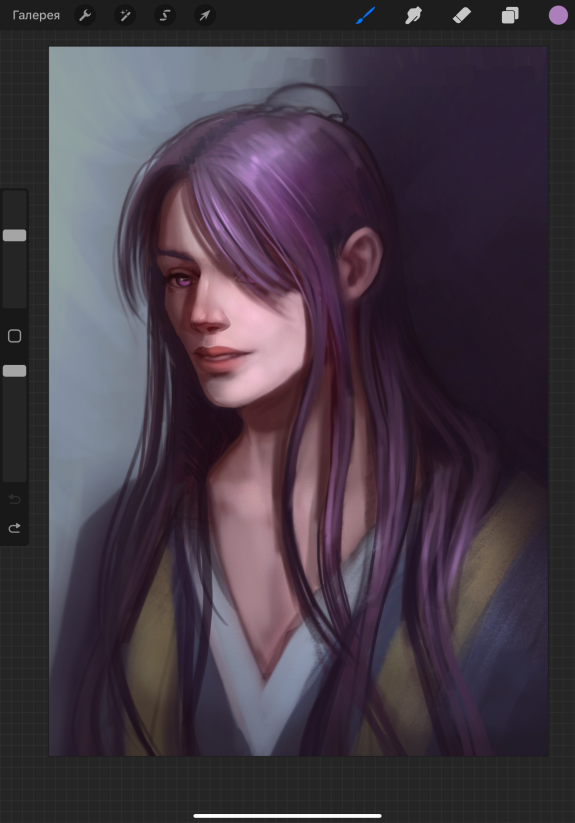Open the Actions wrench menu

click(x=85, y=16)
